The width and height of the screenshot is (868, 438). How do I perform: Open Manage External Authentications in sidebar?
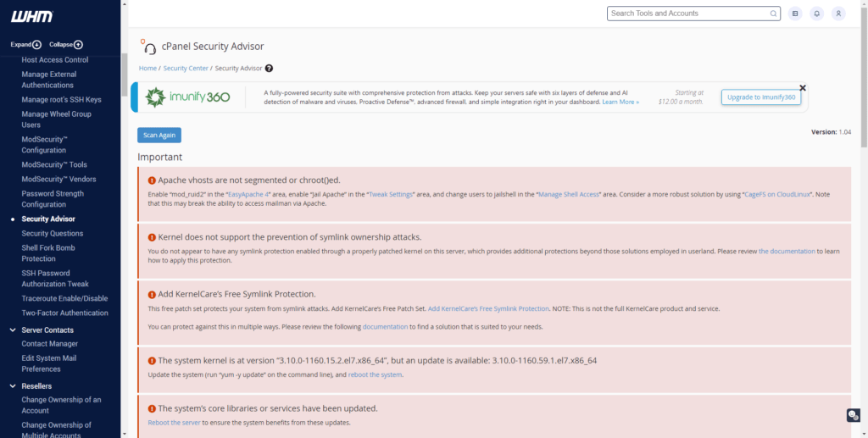point(49,80)
